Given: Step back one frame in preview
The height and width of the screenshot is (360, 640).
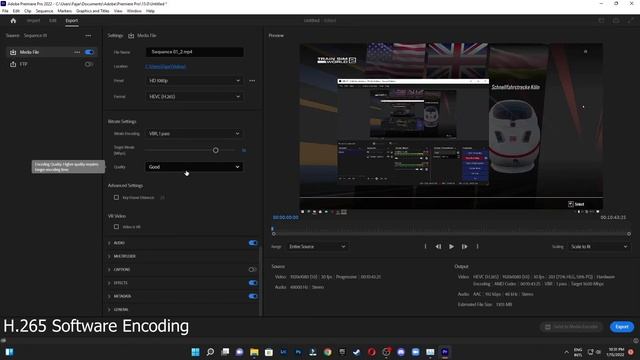Looking at the screenshot, I should [438, 247].
